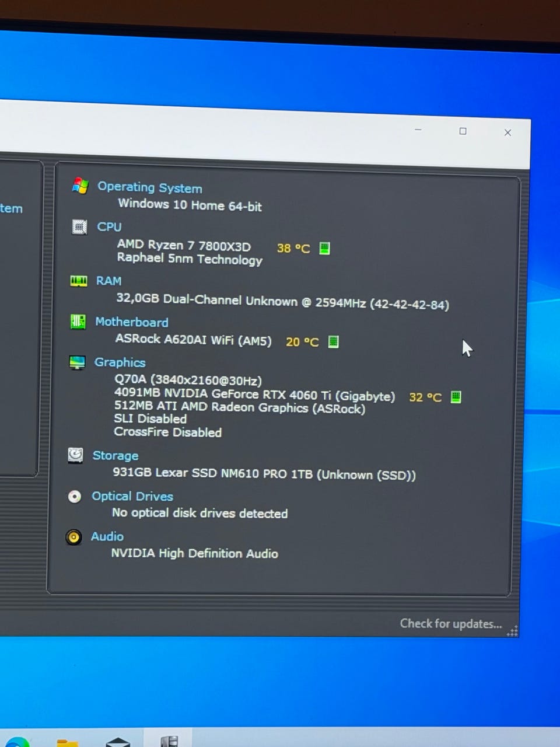560x747 pixels.
Task: Close the Speccy window
Action: click(x=508, y=132)
